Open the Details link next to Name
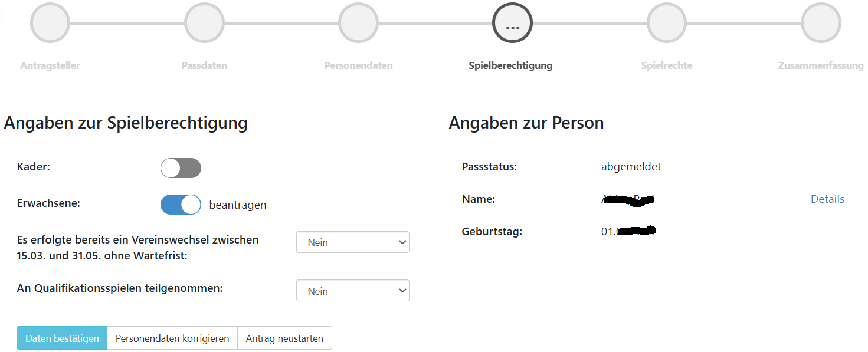868x352 pixels. (827, 199)
